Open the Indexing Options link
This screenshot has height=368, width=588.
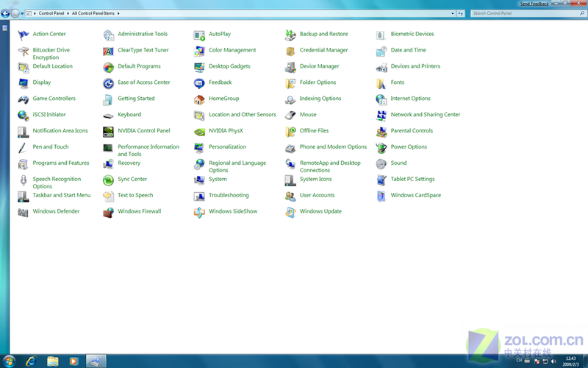(x=320, y=99)
